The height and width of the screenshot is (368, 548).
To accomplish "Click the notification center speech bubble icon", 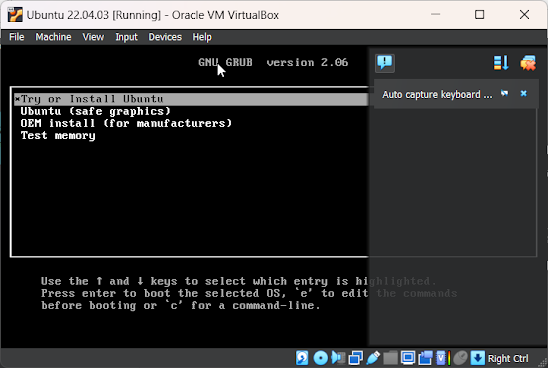I will (x=385, y=63).
